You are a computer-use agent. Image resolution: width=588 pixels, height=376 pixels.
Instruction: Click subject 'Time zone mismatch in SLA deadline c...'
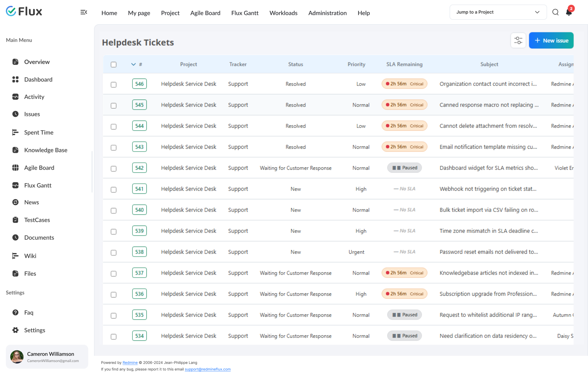(x=489, y=231)
